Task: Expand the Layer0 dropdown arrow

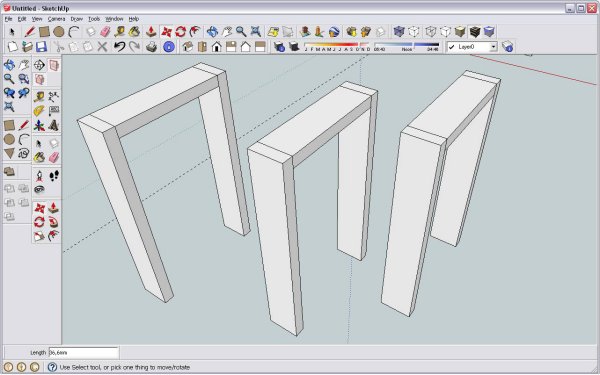Action: coord(494,47)
